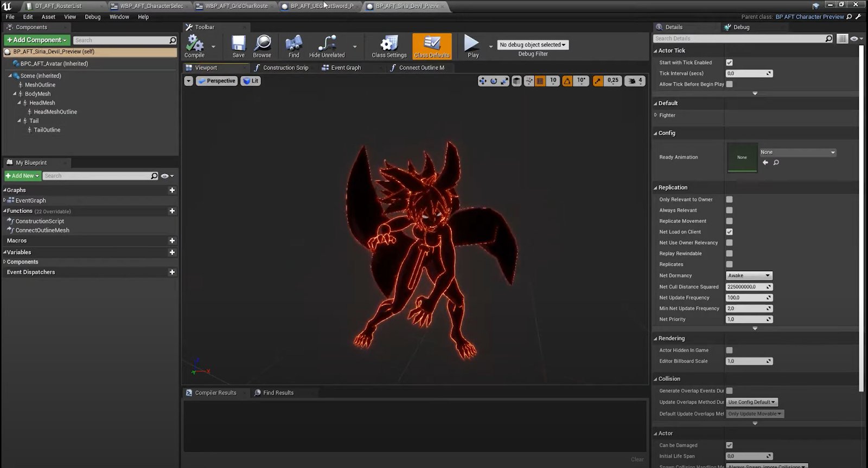Screen dimensions: 868x468
Task: Switch to the Event Graph tab
Action: pyautogui.click(x=345, y=68)
